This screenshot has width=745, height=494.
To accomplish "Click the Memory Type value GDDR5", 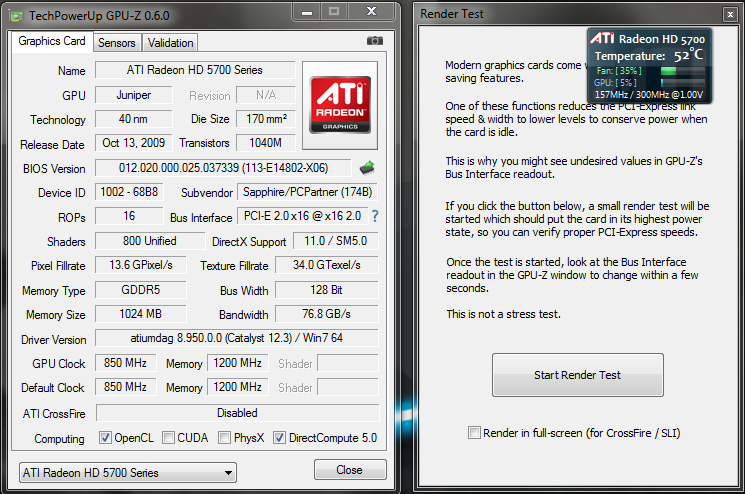I will 141,290.
